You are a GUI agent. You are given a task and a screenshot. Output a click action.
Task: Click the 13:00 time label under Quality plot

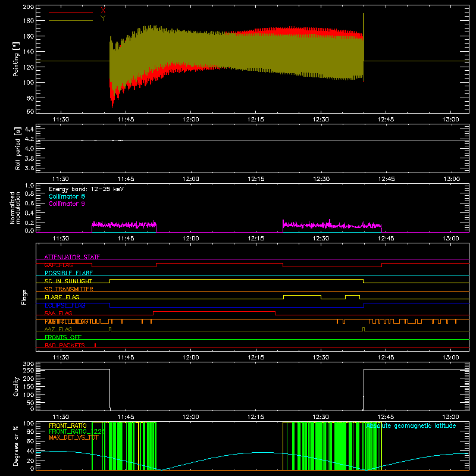click(x=450, y=417)
